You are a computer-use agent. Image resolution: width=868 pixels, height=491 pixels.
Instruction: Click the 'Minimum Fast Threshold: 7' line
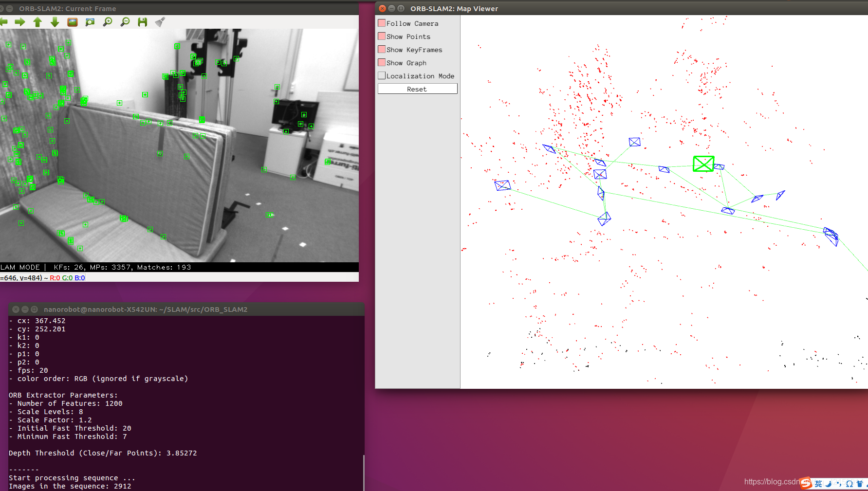point(68,436)
